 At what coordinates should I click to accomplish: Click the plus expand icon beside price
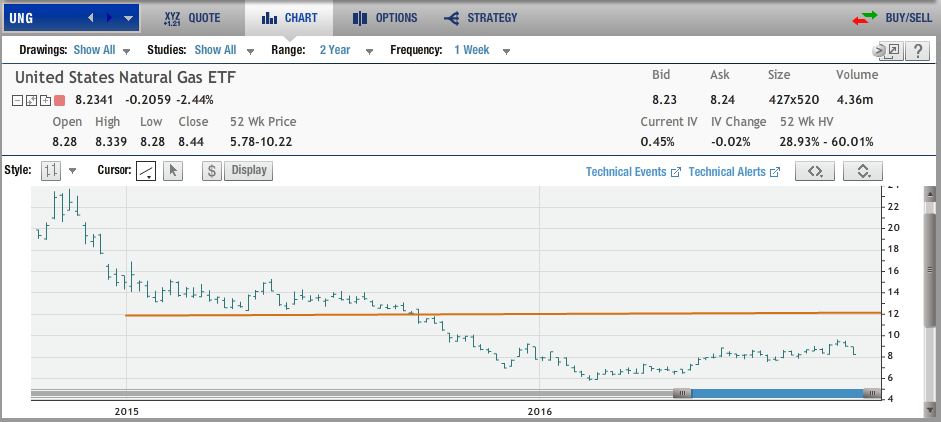tap(44, 100)
